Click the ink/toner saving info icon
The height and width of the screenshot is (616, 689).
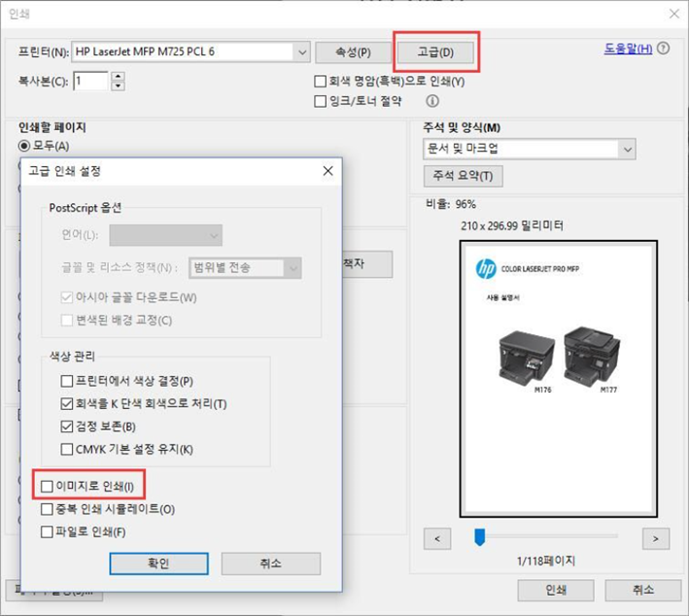(432, 101)
